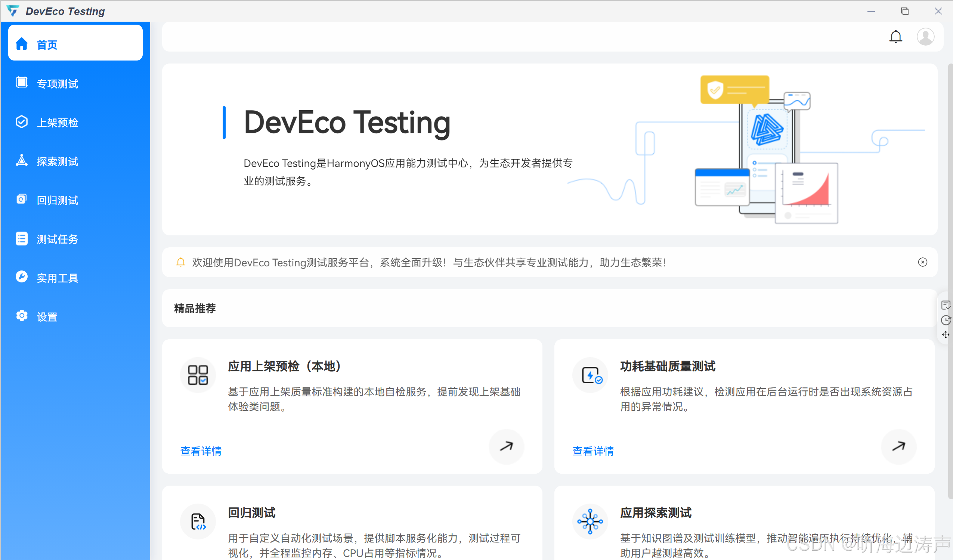Click the 功耗基础质量测试 card title

pyautogui.click(x=668, y=366)
